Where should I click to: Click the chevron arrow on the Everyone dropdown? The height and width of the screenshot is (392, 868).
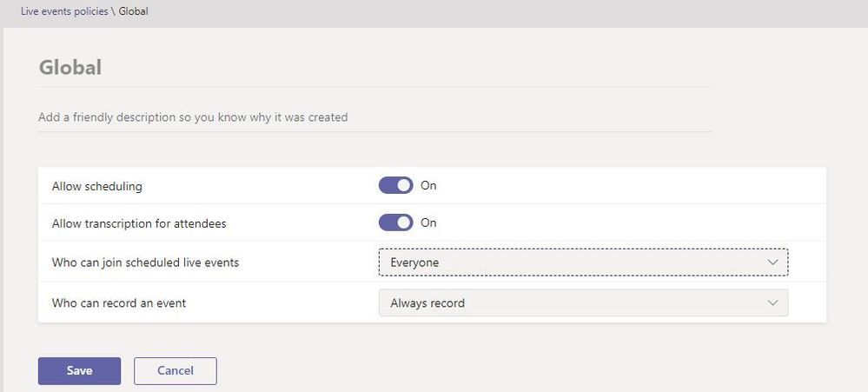(772, 262)
